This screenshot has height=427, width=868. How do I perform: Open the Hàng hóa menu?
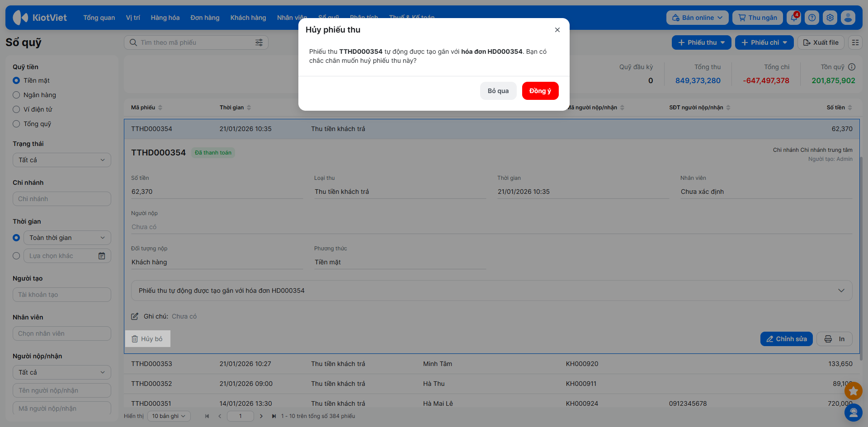[x=165, y=18]
